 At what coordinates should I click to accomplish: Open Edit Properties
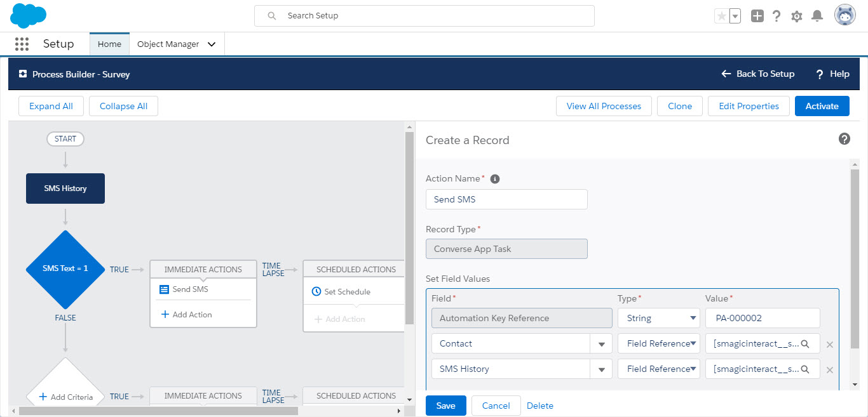pyautogui.click(x=749, y=106)
